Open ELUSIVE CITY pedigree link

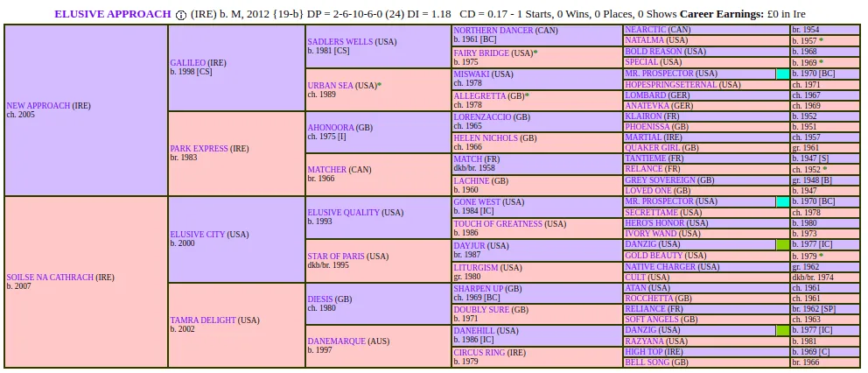pos(198,235)
